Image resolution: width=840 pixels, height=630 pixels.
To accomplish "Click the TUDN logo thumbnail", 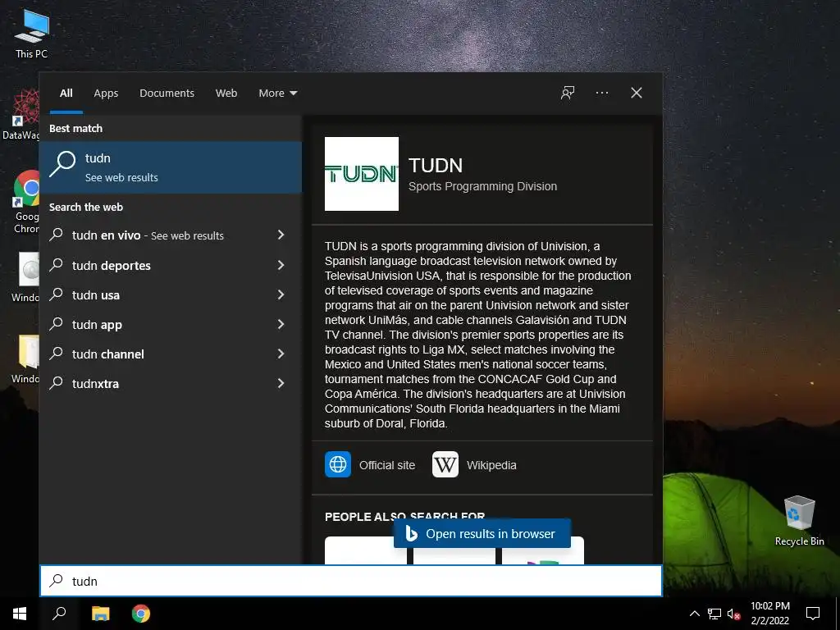I will [362, 174].
